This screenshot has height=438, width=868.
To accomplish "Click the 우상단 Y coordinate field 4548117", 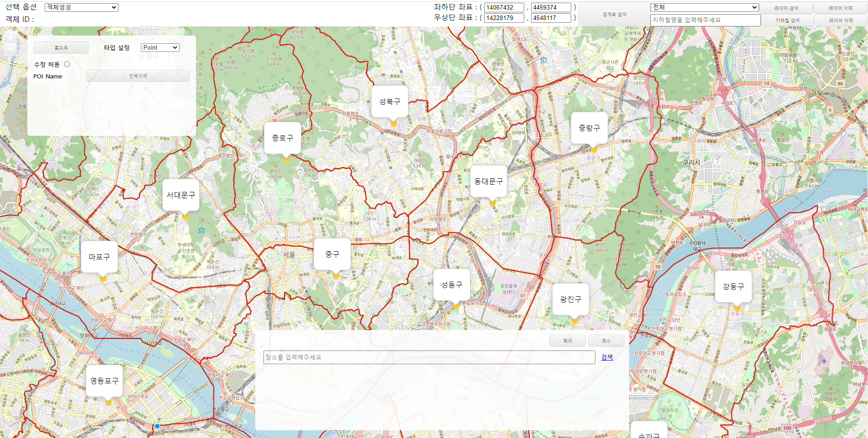I will [x=551, y=18].
